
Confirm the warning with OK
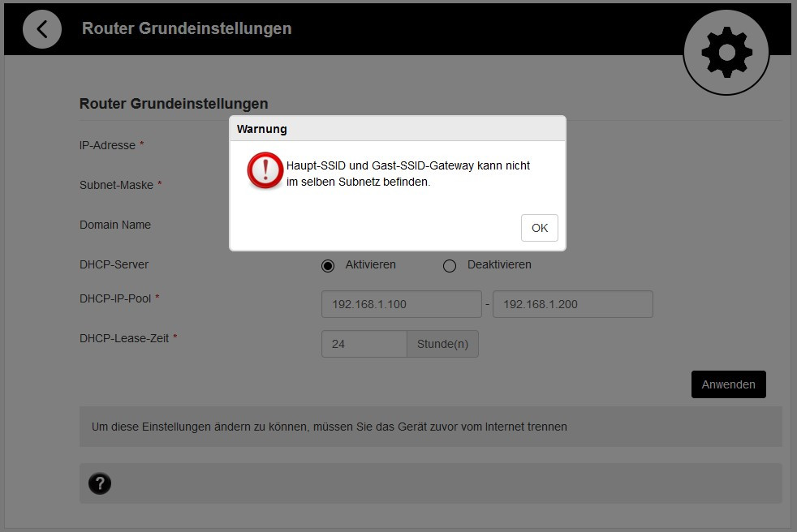[539, 228]
